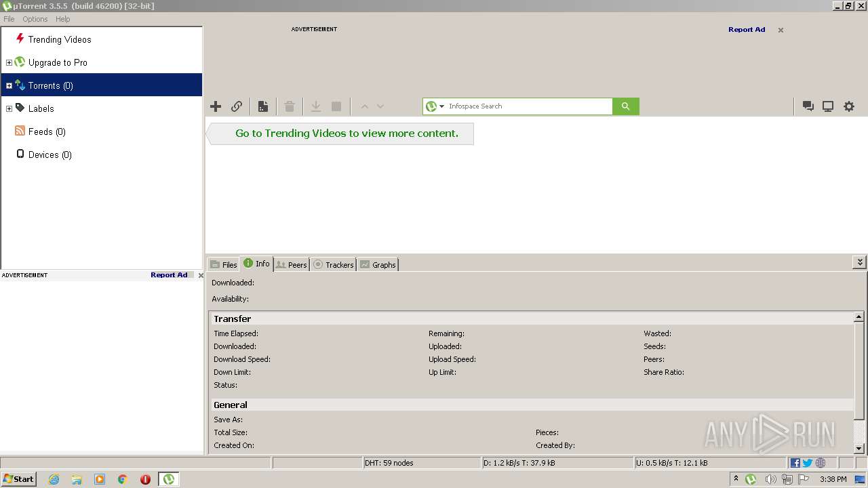Close the sidebar advertisement
The height and width of the screenshot is (488, 868).
tap(201, 275)
